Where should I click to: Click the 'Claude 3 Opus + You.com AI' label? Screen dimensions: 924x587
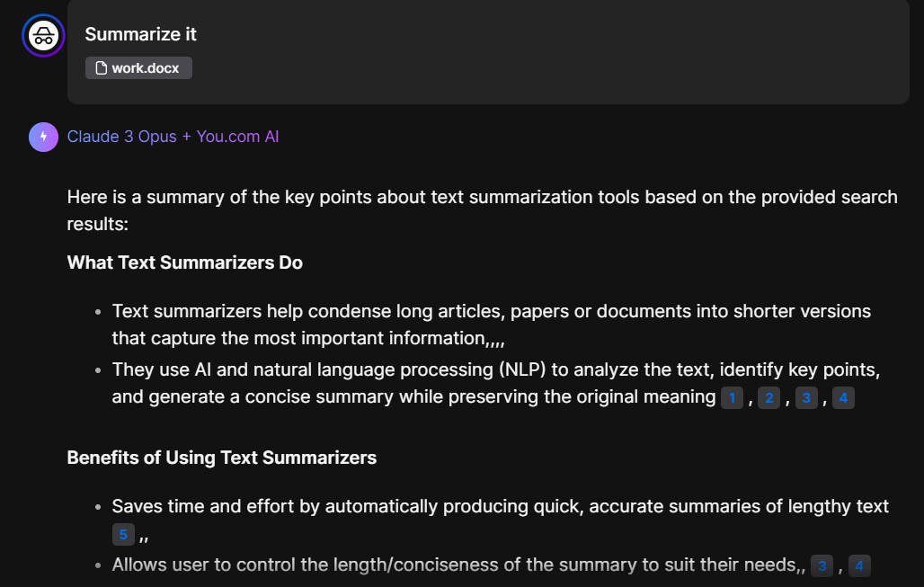173,137
